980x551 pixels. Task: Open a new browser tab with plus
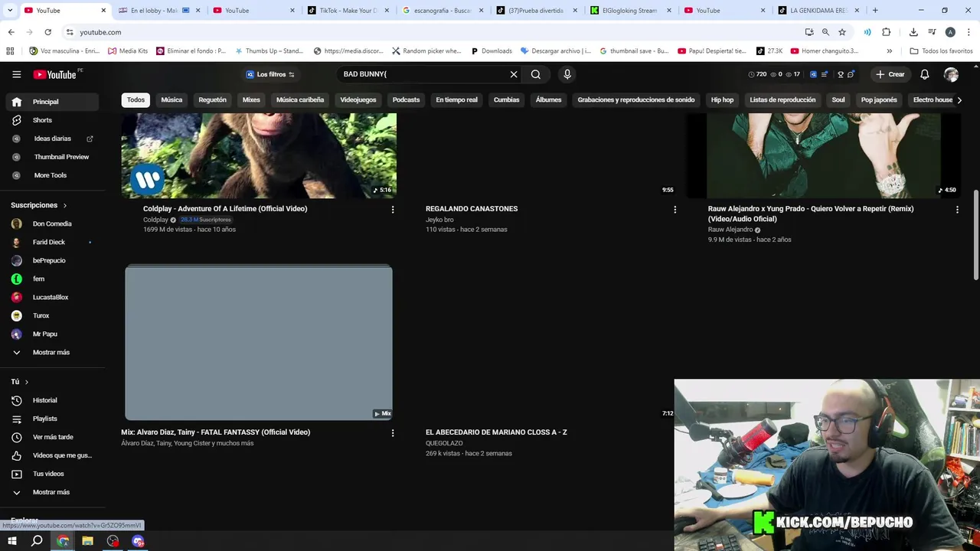tap(875, 11)
